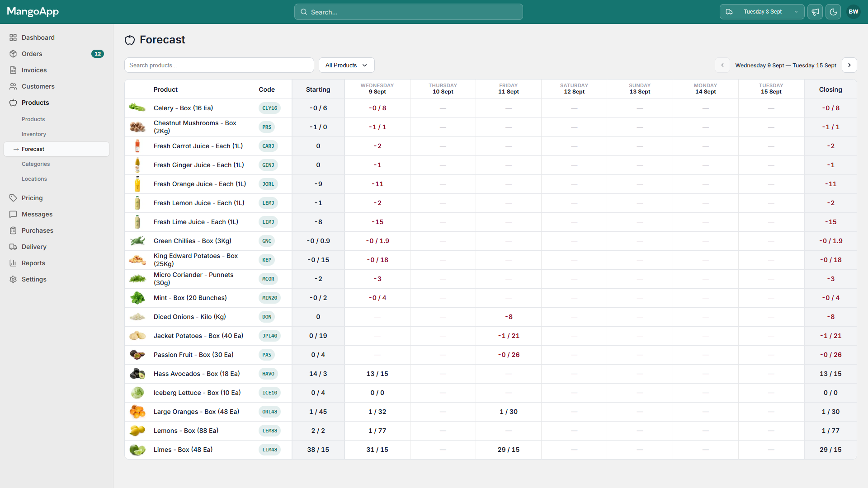Go to the next week using the right chevron
Viewport: 868px width, 488px height.
pos(849,65)
